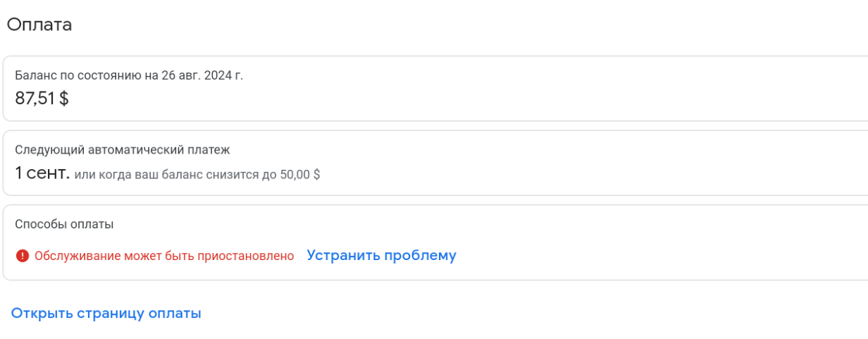Click the word "Следующий" in payment label
Image resolution: width=868 pixels, height=339 pixels.
[x=49, y=149]
